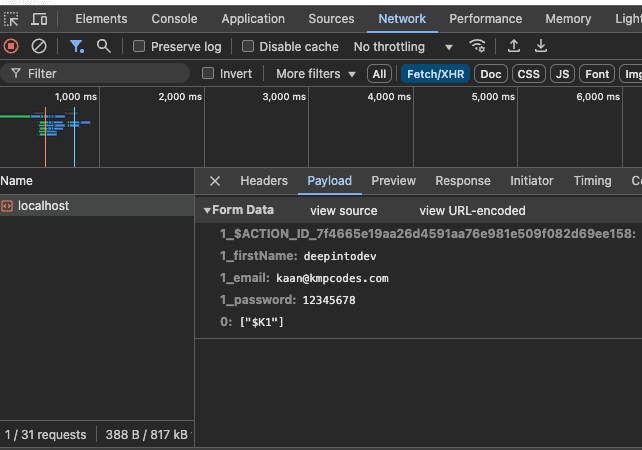Open the Response tab of the request
Viewport: 642px width, 450px height.
pos(462,181)
